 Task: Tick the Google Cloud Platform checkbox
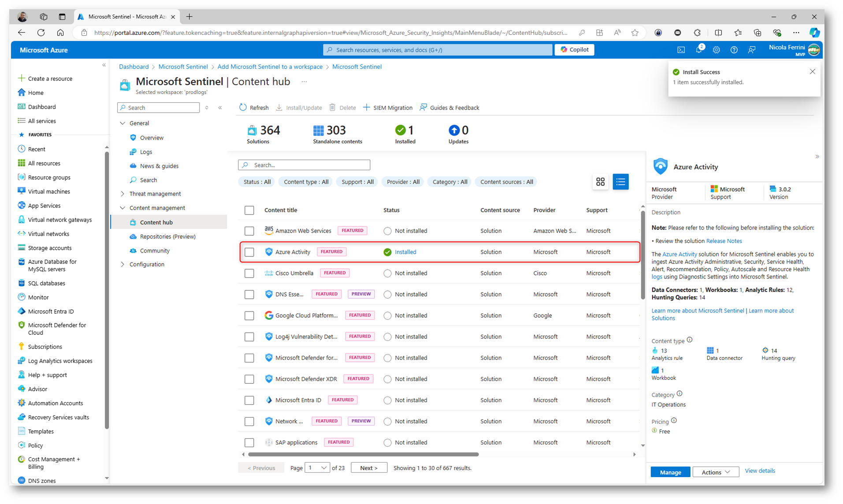click(x=249, y=315)
